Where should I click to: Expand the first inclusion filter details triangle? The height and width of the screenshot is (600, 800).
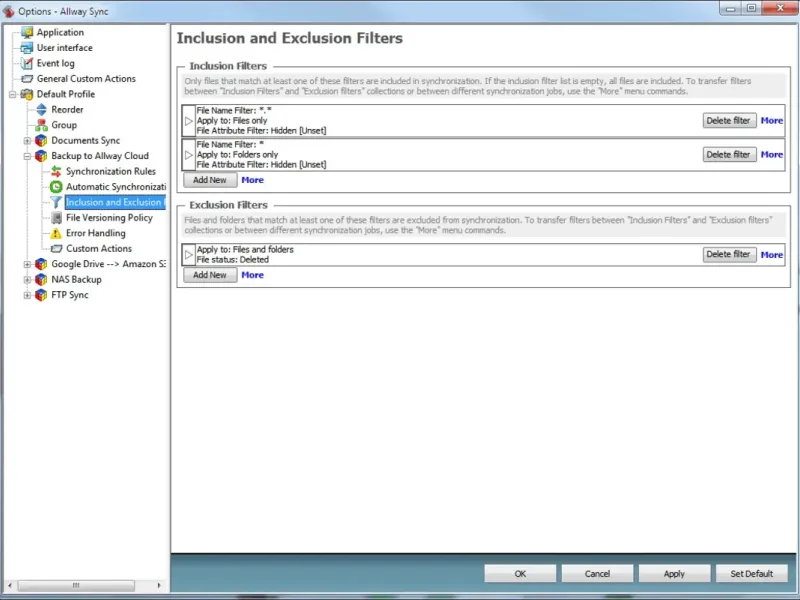[x=189, y=121]
